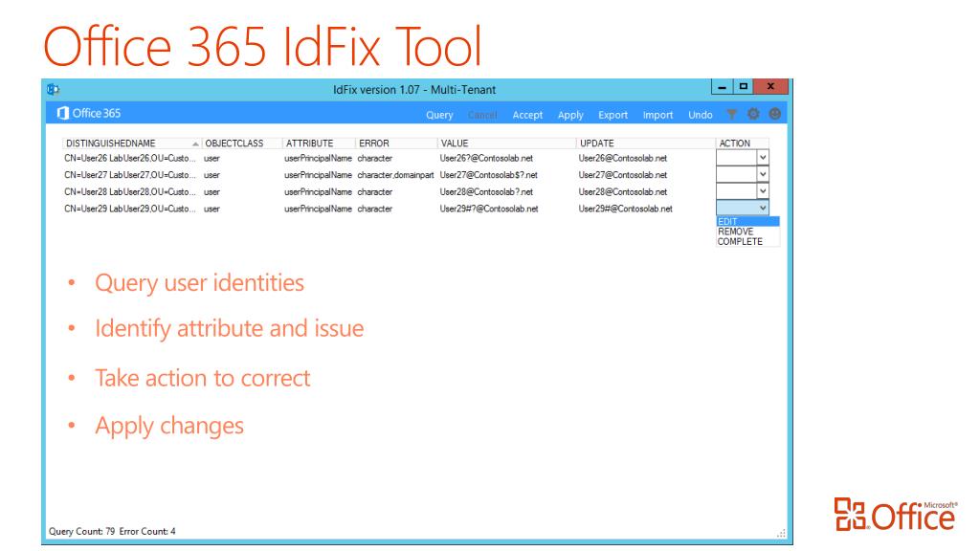Image resolution: width=980 pixels, height=551 pixels.
Task: Sort by UPDATE column header
Action: pos(646,143)
